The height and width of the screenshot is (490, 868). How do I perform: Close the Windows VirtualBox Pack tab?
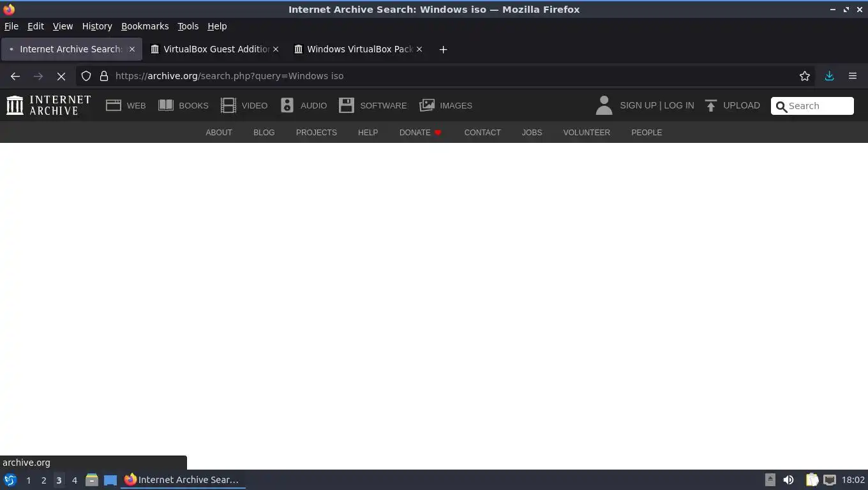[x=419, y=49]
